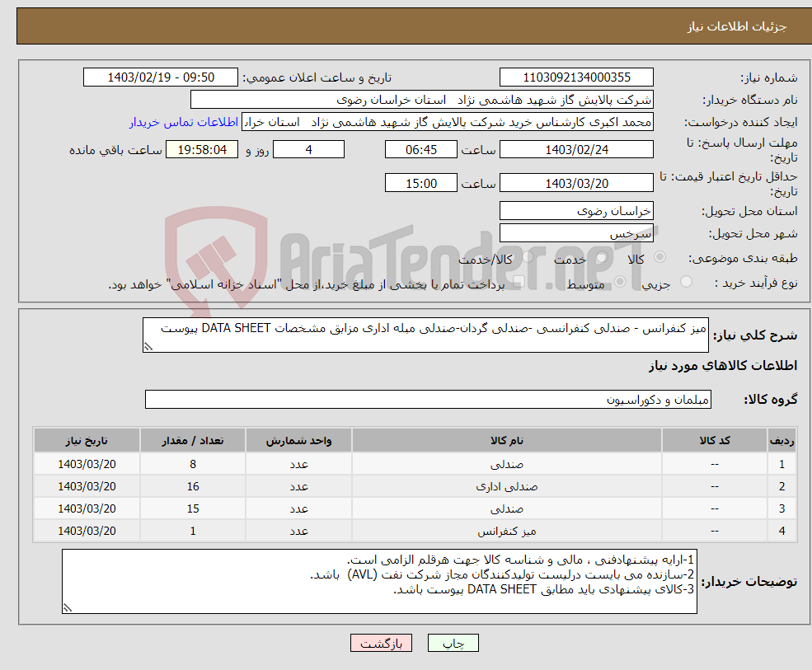Click the request creator name field
Image resolution: width=812 pixels, height=670 pixels.
coord(448,122)
